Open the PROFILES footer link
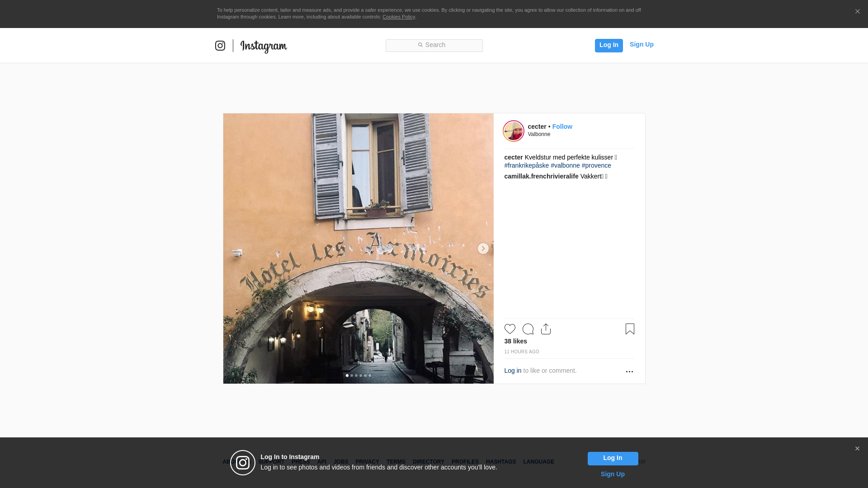This screenshot has height=488, width=868. click(465, 462)
